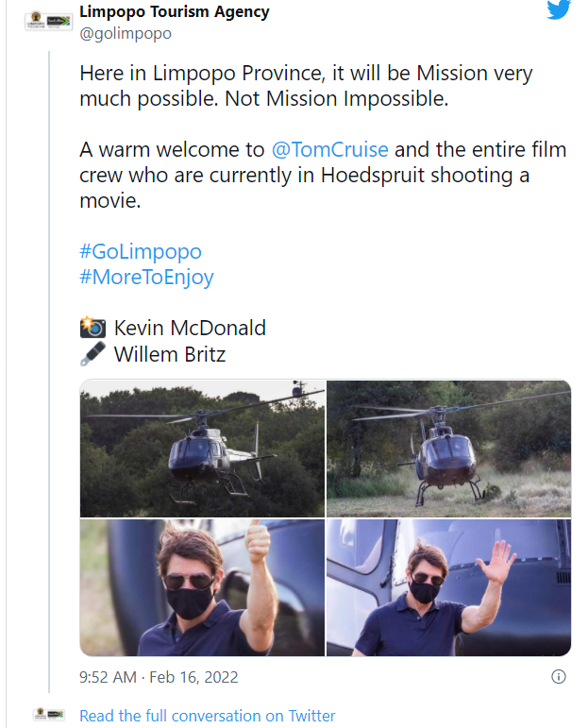The width and height of the screenshot is (588, 728).
Task: Click the Twitter bird logo
Action: pos(559,9)
